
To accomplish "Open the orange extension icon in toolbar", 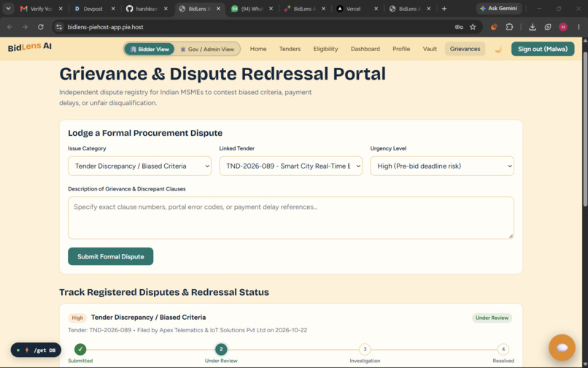I will 494,27.
